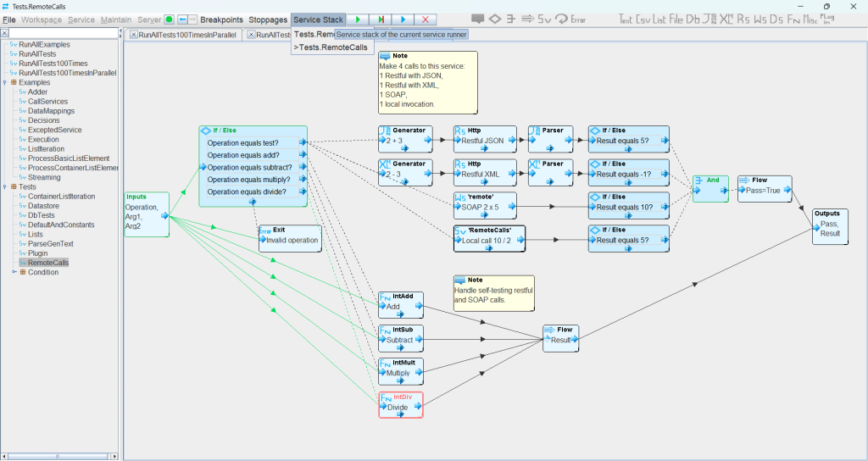Select the Outputs node on the canvas
The height and width of the screenshot is (461, 868).
pos(830,226)
